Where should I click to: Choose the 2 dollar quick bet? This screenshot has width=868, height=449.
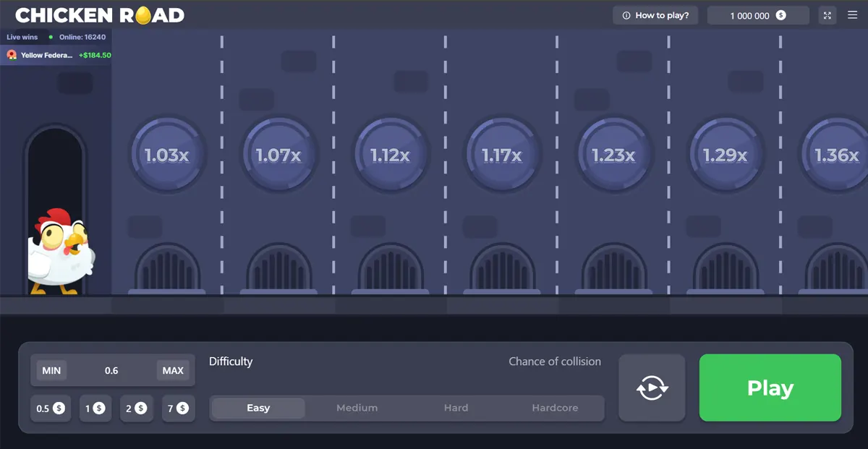137,409
